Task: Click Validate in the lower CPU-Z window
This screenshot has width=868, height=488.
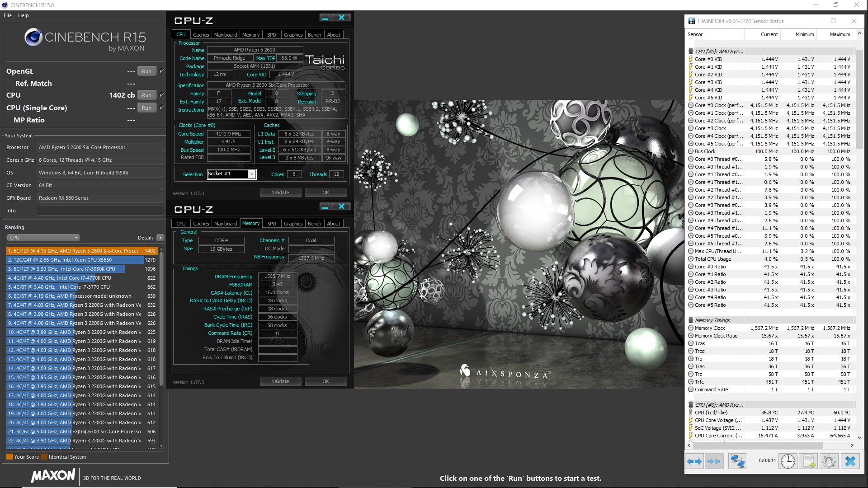Action: pos(280,381)
